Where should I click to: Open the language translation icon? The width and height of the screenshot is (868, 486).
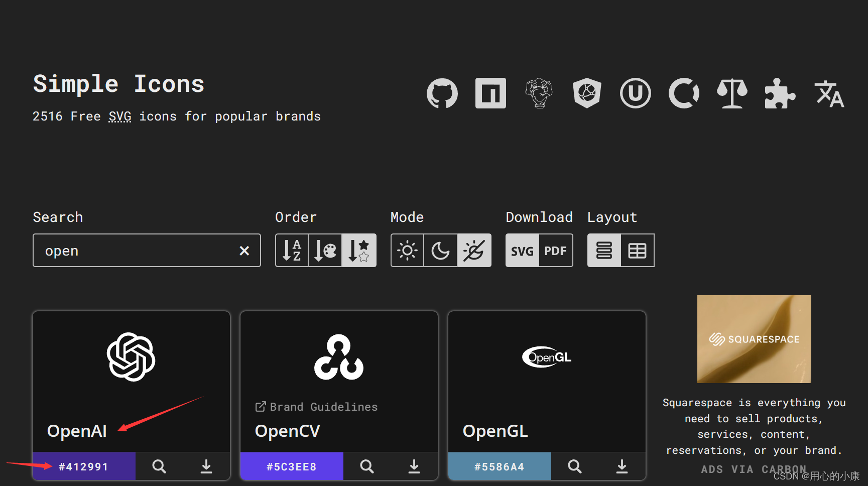pyautogui.click(x=829, y=94)
